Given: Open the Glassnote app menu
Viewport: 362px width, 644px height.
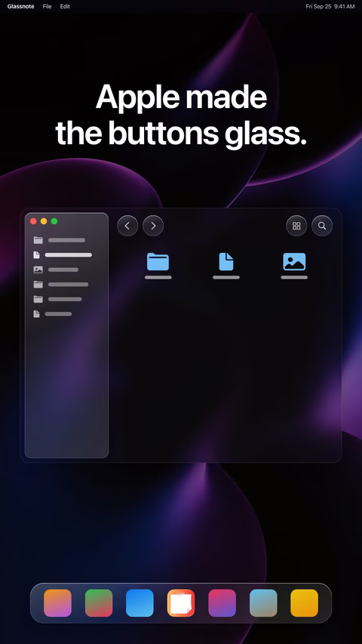Looking at the screenshot, I should coord(21,7).
